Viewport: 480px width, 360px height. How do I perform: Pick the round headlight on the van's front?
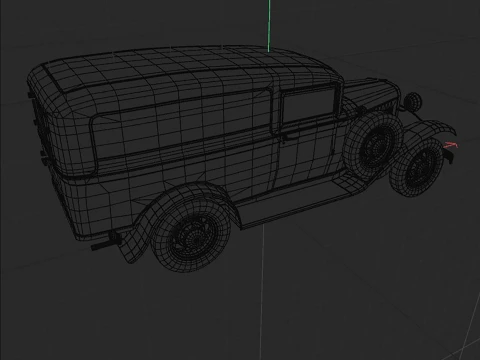click(x=413, y=101)
